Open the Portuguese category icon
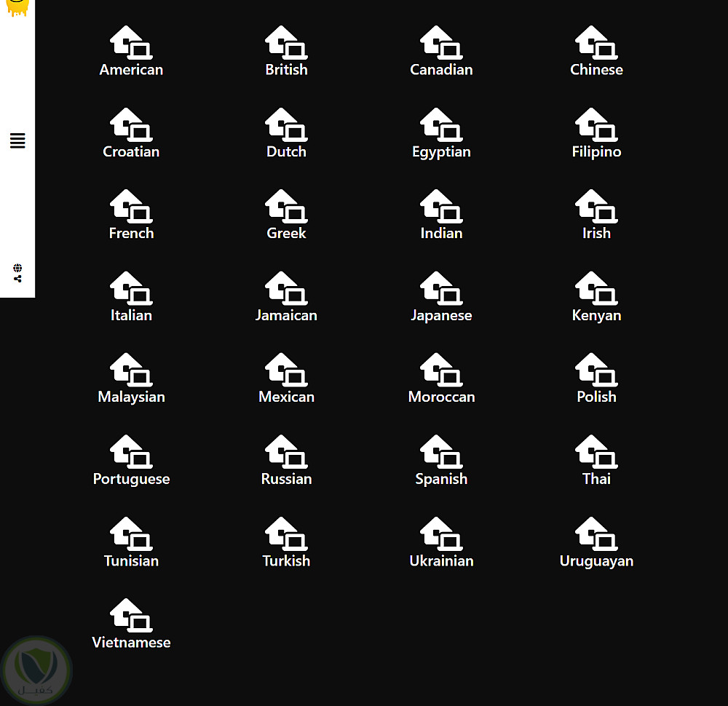Viewport: 728px width, 706px height. click(131, 452)
